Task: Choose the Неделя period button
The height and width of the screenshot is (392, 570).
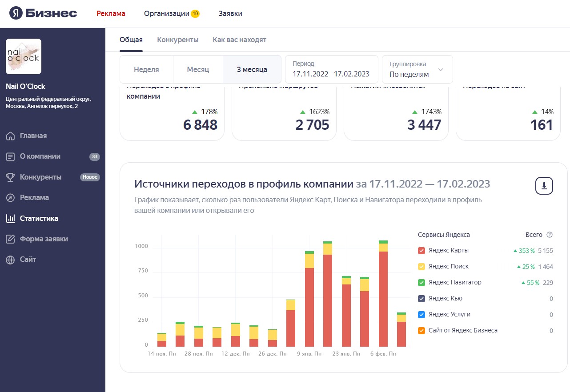Action: (146, 69)
